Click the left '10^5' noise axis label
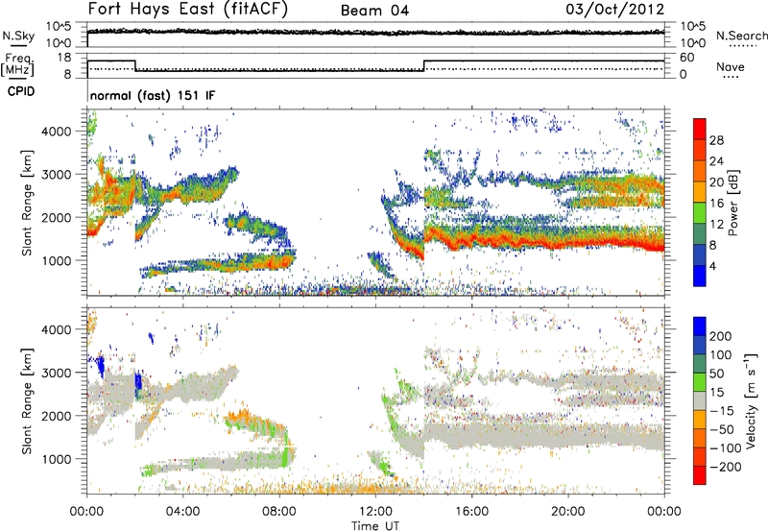The image size is (768, 532). click(x=59, y=27)
